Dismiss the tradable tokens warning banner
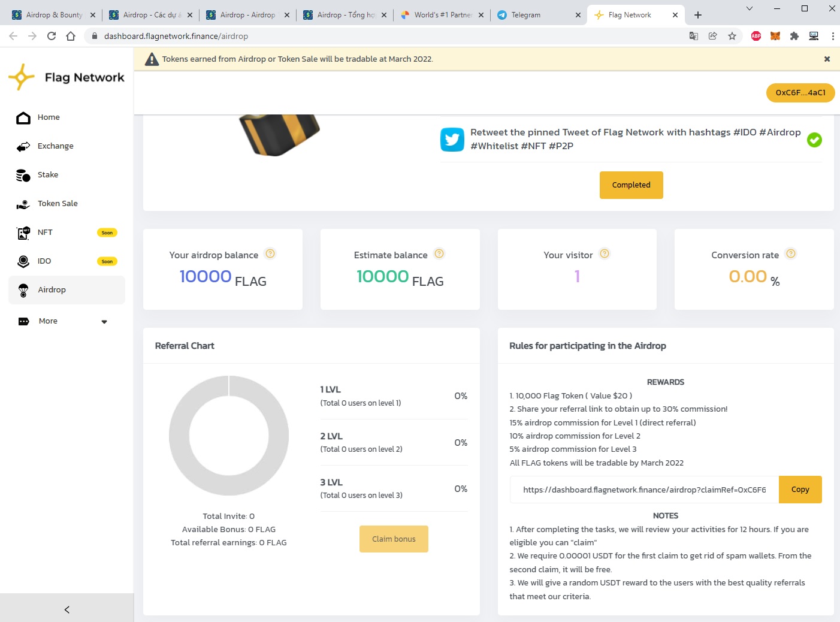840x622 pixels. click(x=827, y=59)
